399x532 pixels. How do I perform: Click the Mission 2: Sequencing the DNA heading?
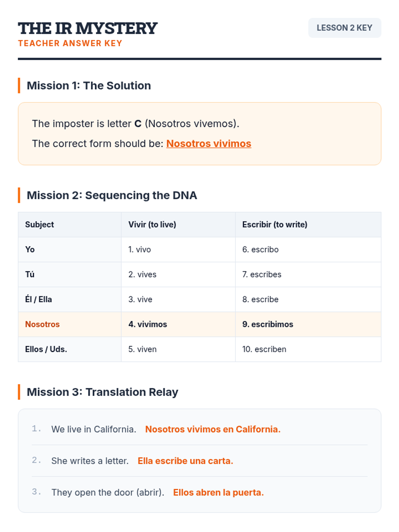pyautogui.click(x=112, y=196)
